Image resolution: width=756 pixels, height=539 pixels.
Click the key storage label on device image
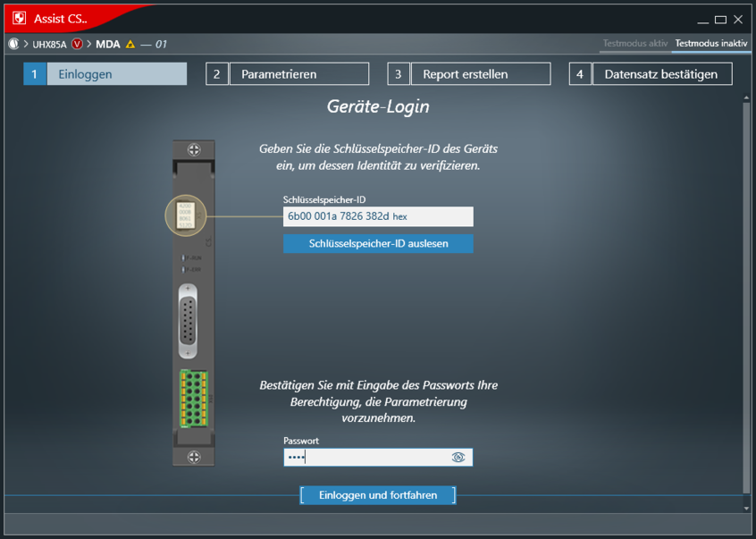tap(185, 215)
